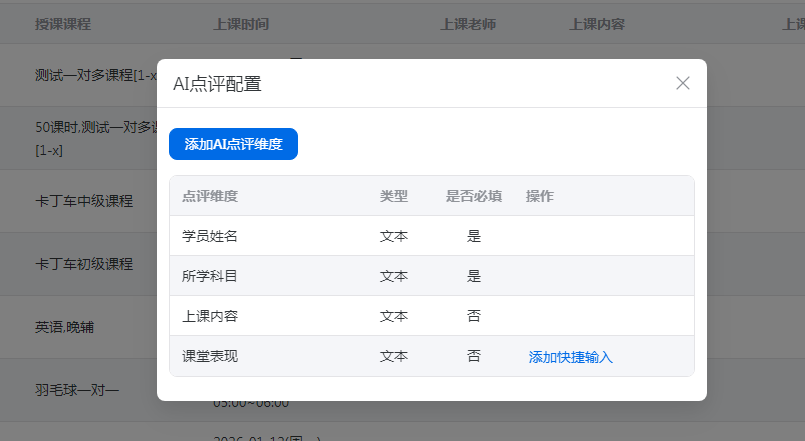Viewport: 805px width, 441px height.
Task: Select the 羽毛球一对一 course row
Action: (x=77, y=389)
